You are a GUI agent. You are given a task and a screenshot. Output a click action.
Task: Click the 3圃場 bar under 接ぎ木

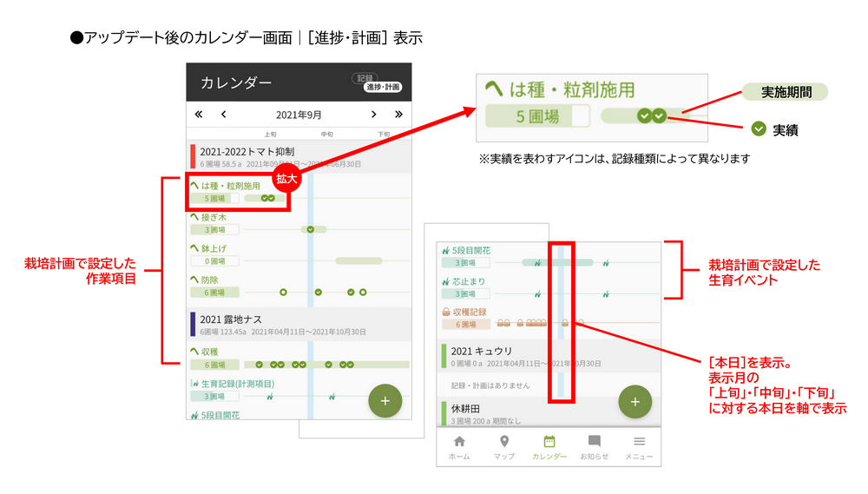(x=214, y=230)
